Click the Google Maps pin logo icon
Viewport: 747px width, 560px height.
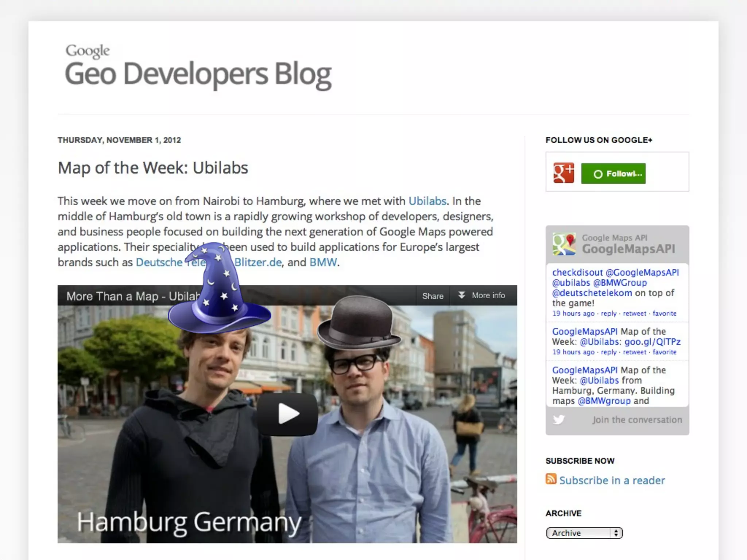pyautogui.click(x=564, y=244)
